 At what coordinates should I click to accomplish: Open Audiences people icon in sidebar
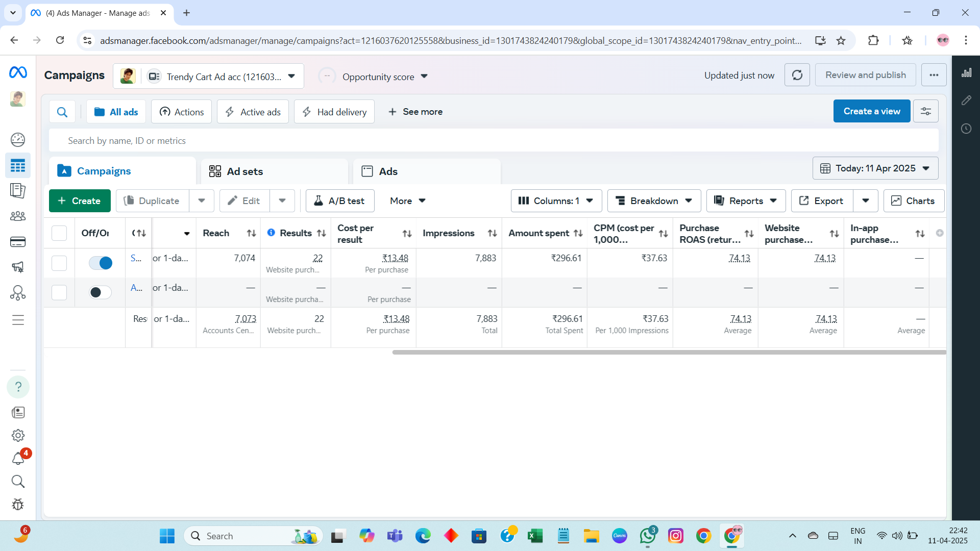coord(18,216)
